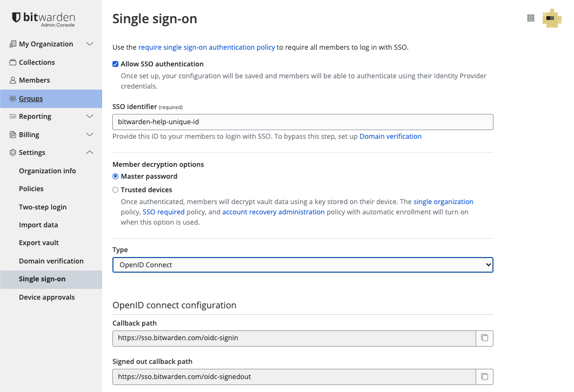Click into the SSO identifier field
This screenshot has height=392, width=574.
[303, 122]
